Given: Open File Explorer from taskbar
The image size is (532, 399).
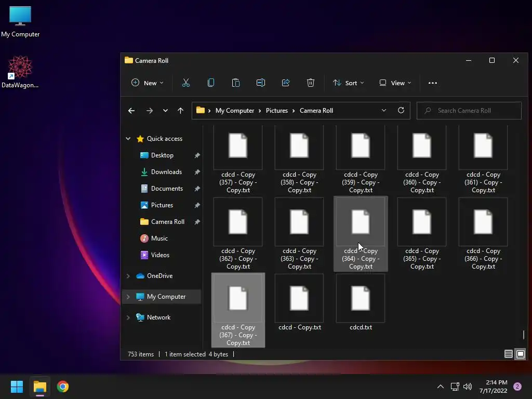Looking at the screenshot, I should [x=39, y=387].
